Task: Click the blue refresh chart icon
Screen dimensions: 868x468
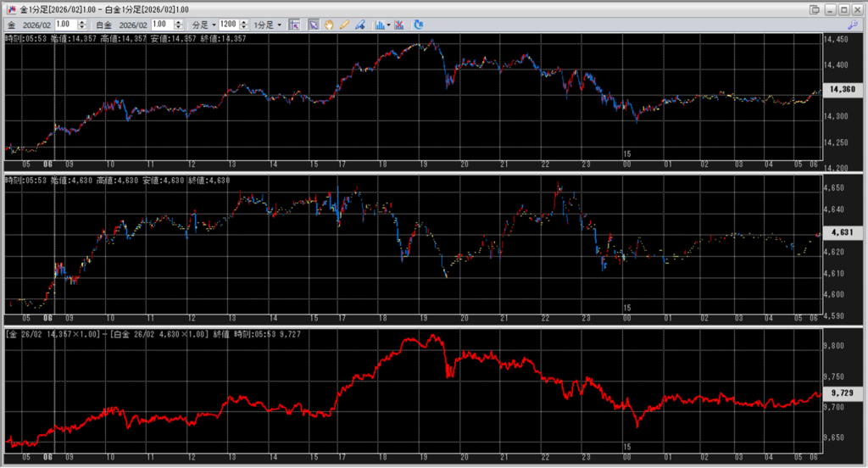Action: click(x=419, y=25)
